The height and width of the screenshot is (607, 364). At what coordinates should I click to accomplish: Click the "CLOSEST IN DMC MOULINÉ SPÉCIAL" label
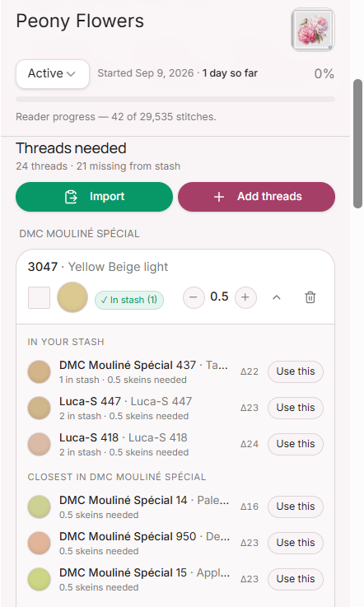(117, 477)
